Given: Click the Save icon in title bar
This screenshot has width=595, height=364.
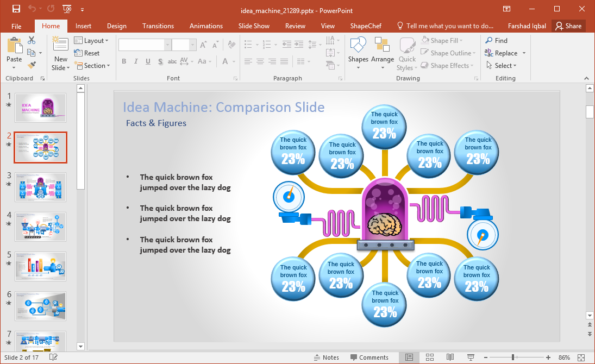Looking at the screenshot, I should coord(16,9).
